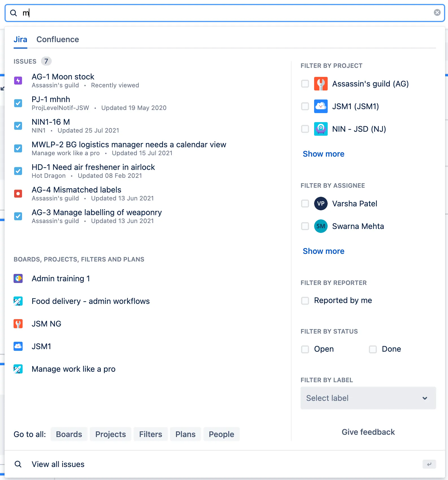Check Swarna Mehta assignee filter
The image size is (448, 480).
tap(305, 226)
